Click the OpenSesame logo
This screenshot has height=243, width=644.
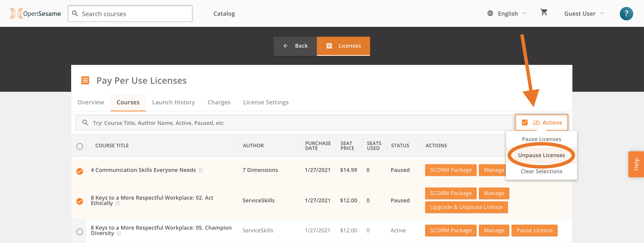(35, 13)
